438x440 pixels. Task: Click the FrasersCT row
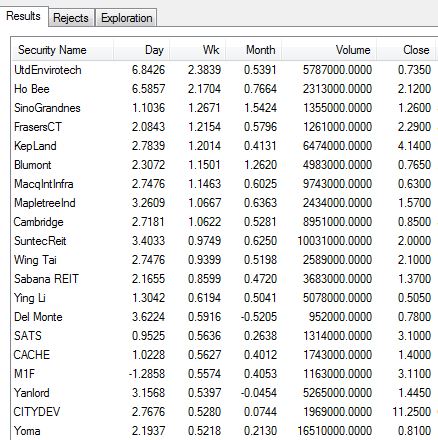pos(224,127)
